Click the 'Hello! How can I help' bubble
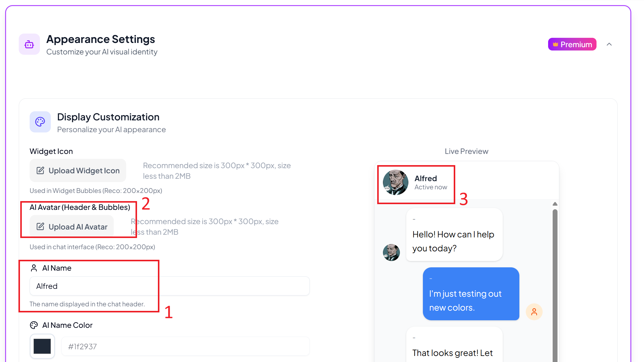Screen dimensions: 644x362 pos(454,235)
